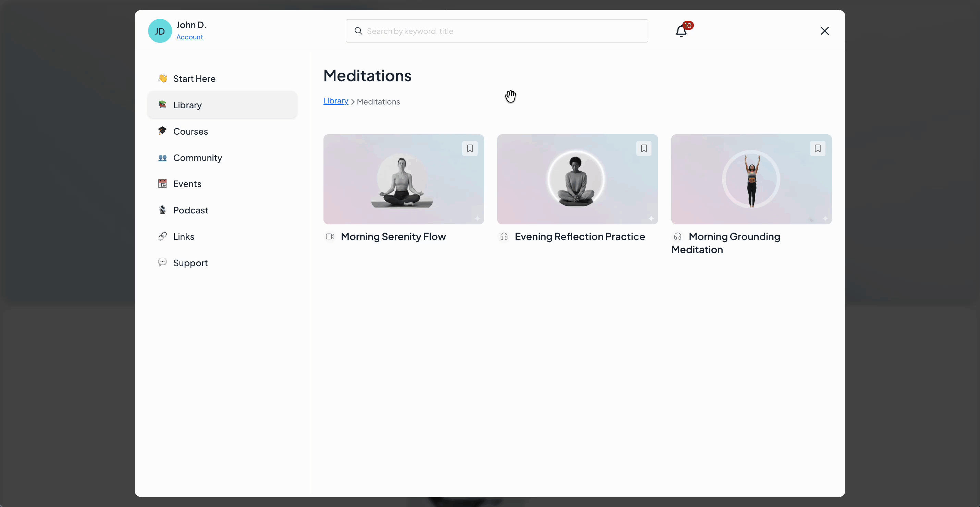Click the JD profile avatar
Image resolution: width=980 pixels, height=507 pixels.
[x=160, y=31]
